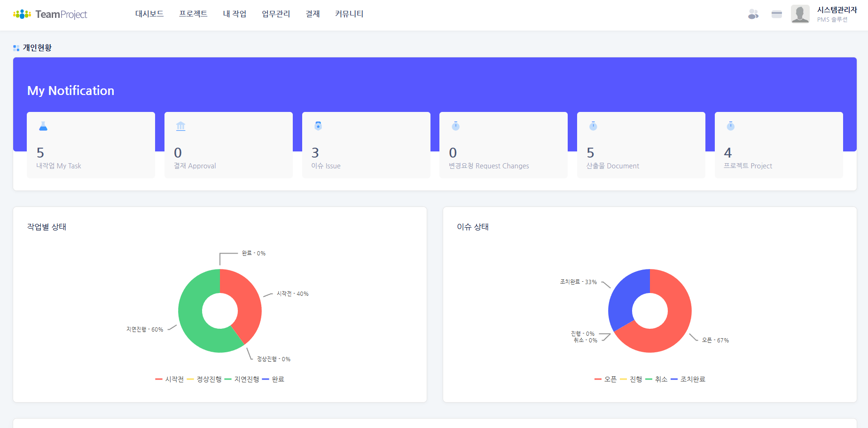
Task: Click the flask icon on My Task card
Action: click(x=43, y=126)
